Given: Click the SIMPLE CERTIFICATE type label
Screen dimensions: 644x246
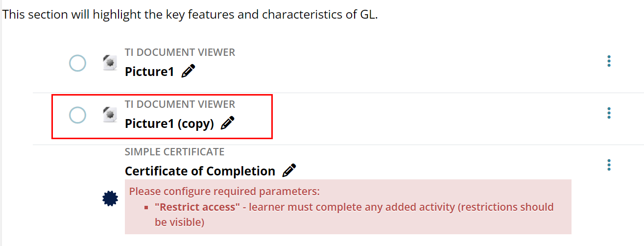Looking at the screenshot, I should pyautogui.click(x=174, y=152).
